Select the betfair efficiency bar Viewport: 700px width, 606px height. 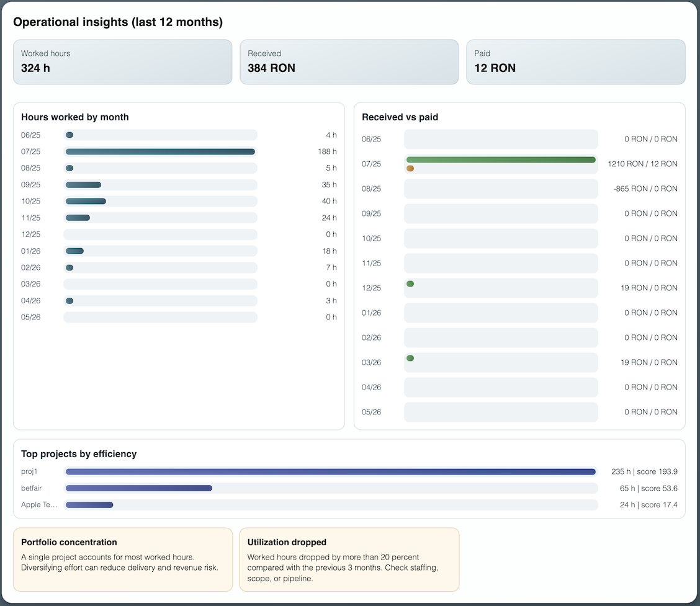(x=139, y=488)
